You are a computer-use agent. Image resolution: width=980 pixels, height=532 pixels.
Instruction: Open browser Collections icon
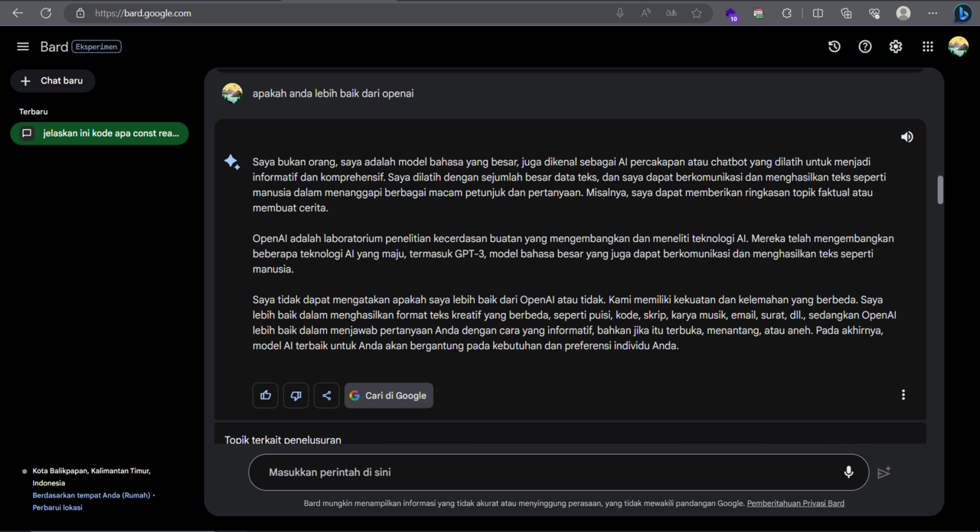(846, 13)
